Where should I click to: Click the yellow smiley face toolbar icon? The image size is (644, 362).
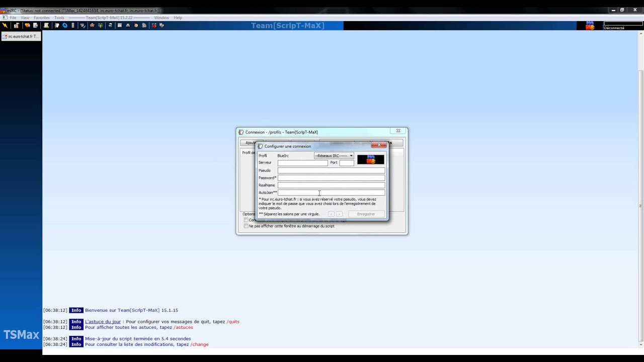point(136,25)
